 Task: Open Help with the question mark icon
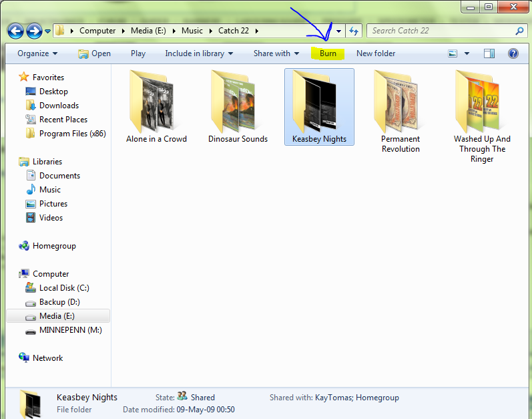coord(513,53)
